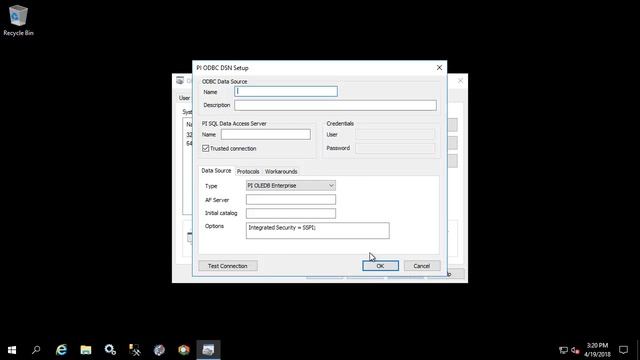Screen dimensions: 640x360
Task: Open the gear settings app in taskbar
Action: [x=110, y=350]
